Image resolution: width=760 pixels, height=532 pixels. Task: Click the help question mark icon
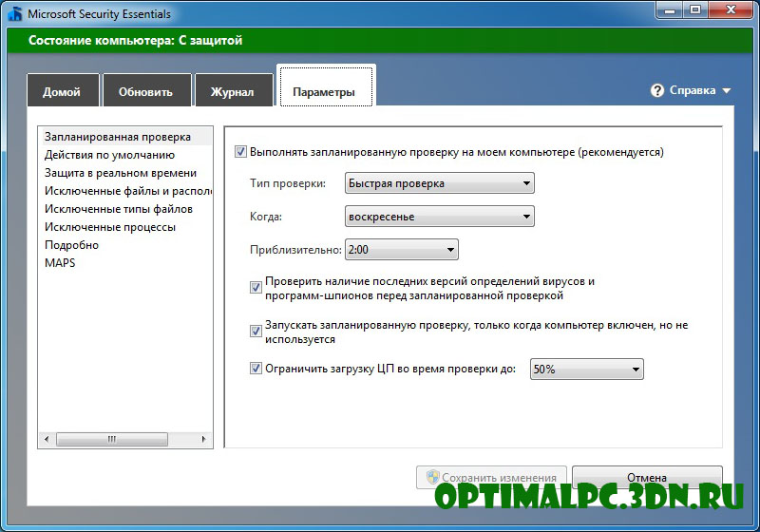[x=657, y=90]
